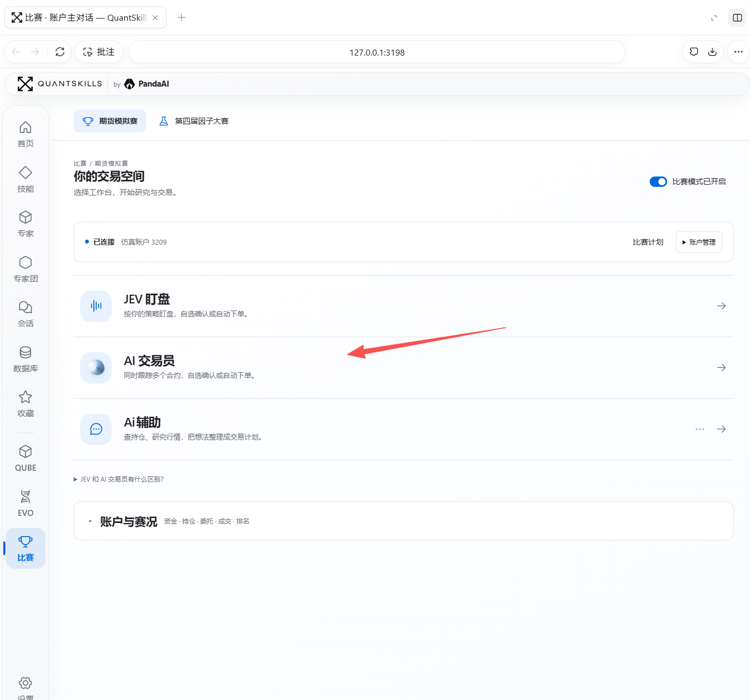Image resolution: width=750 pixels, height=700 pixels.
Task: Expand the 账户管理 disclosure button
Action: 699,242
